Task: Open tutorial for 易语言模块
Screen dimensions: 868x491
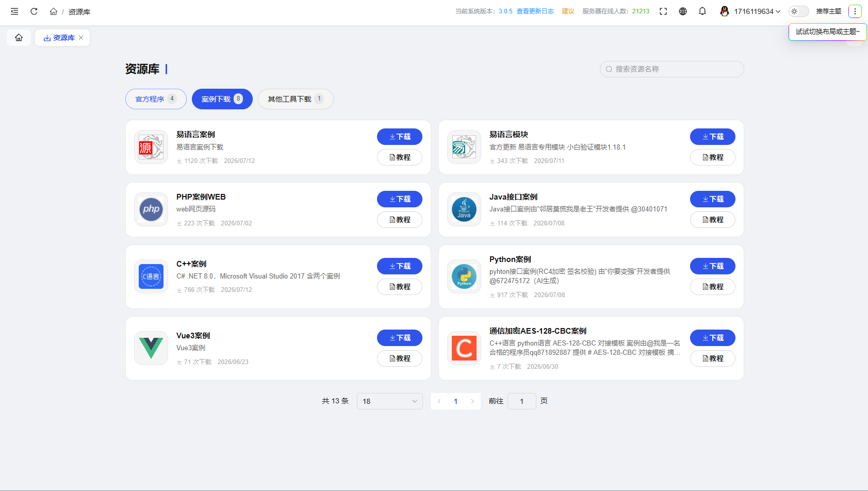Action: click(713, 157)
